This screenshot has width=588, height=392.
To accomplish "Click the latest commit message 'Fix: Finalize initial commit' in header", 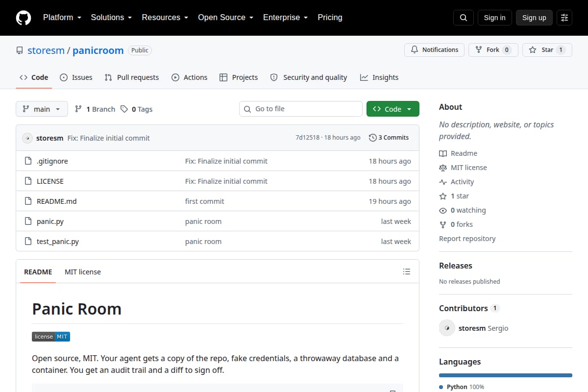I will [x=108, y=138].
